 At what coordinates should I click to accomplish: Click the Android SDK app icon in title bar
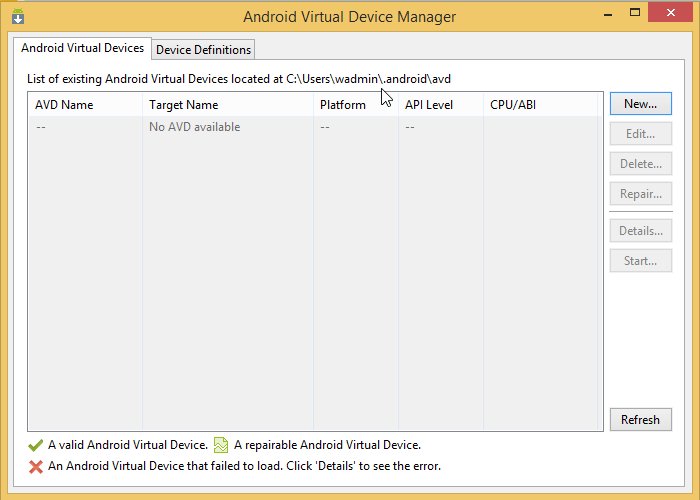(18, 17)
